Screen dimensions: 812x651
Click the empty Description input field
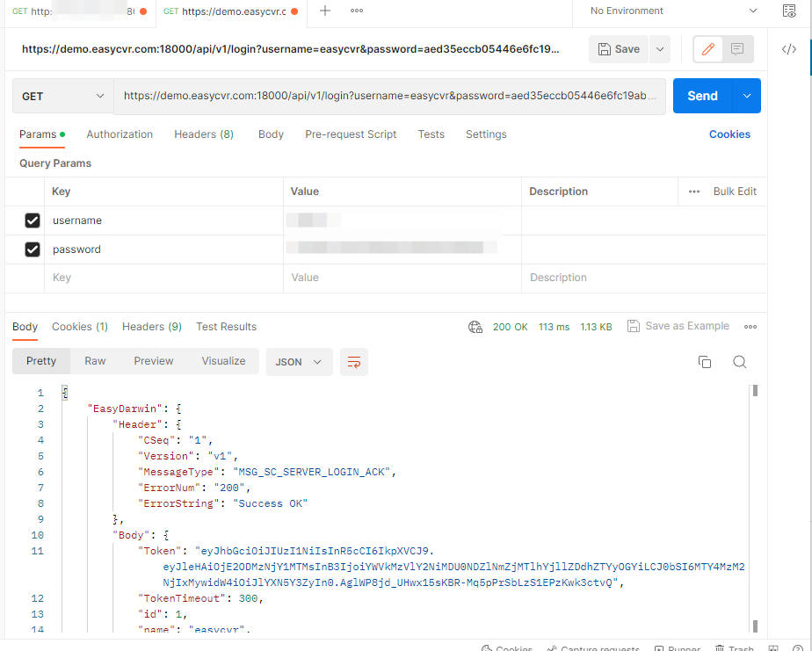pos(644,278)
